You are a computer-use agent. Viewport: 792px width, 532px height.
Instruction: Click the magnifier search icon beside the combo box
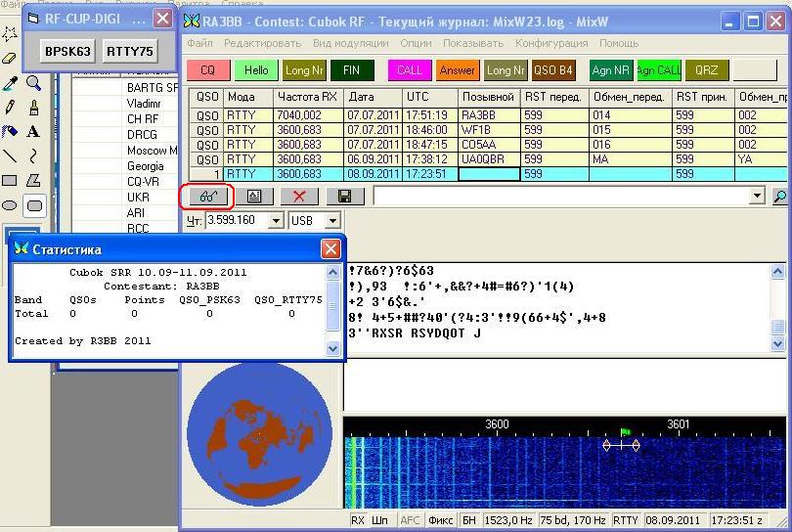pyautogui.click(x=780, y=197)
